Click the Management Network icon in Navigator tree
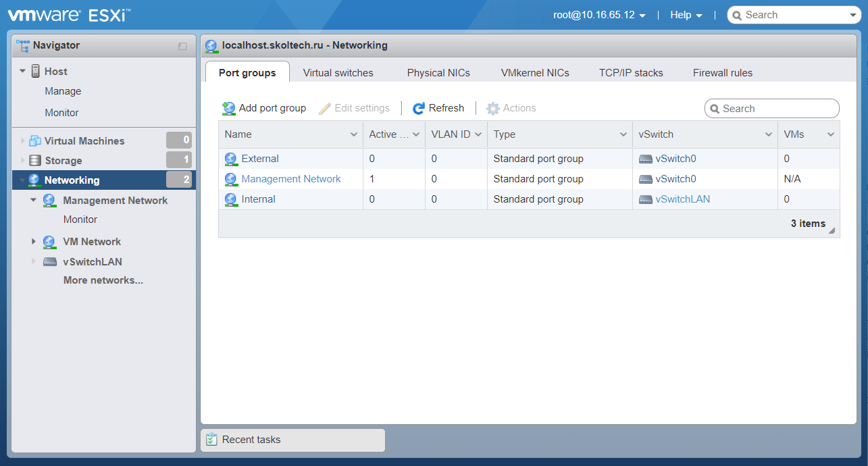This screenshot has width=868, height=466. 49,201
